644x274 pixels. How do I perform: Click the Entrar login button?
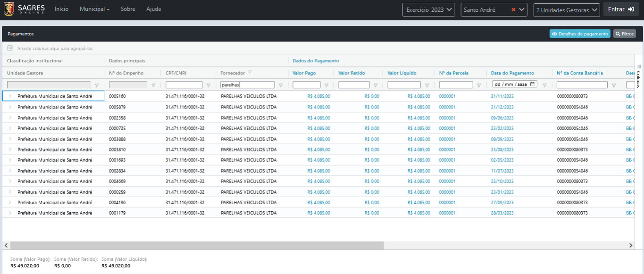coord(620,9)
